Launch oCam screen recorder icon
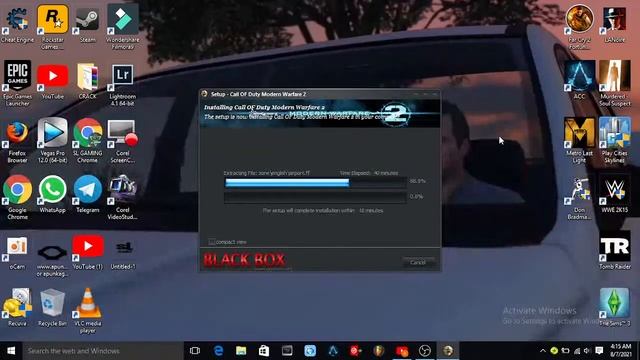 coord(17,253)
